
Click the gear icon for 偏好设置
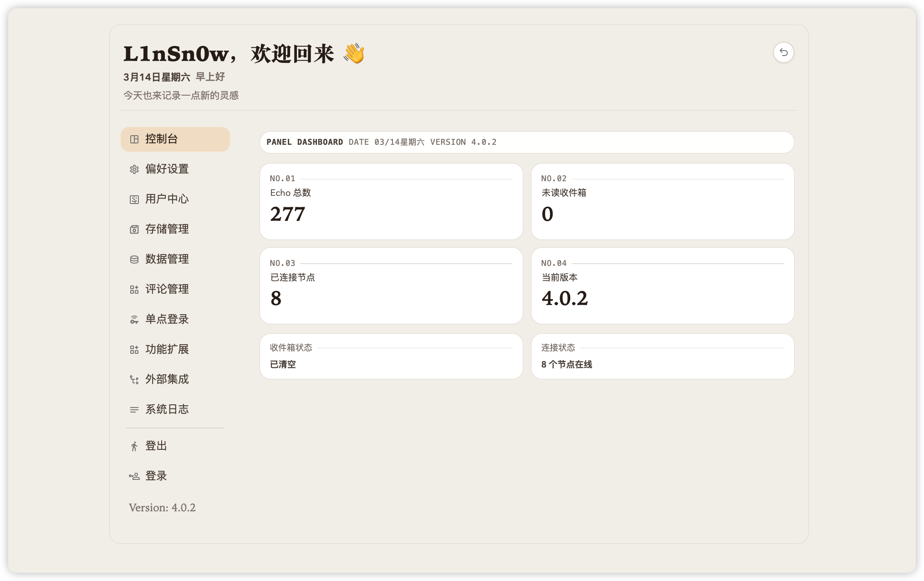134,169
